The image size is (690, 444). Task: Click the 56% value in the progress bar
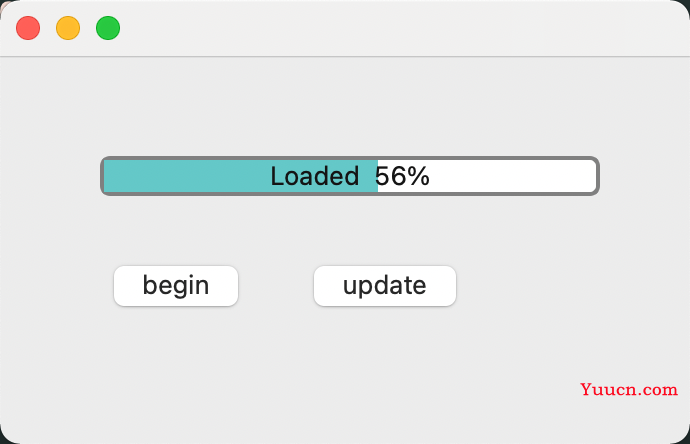(x=402, y=176)
